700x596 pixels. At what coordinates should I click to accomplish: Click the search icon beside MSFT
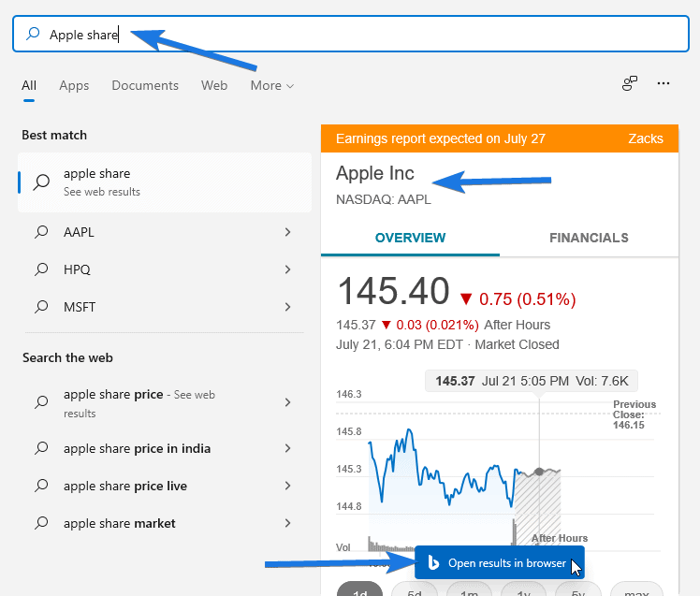(x=41, y=307)
